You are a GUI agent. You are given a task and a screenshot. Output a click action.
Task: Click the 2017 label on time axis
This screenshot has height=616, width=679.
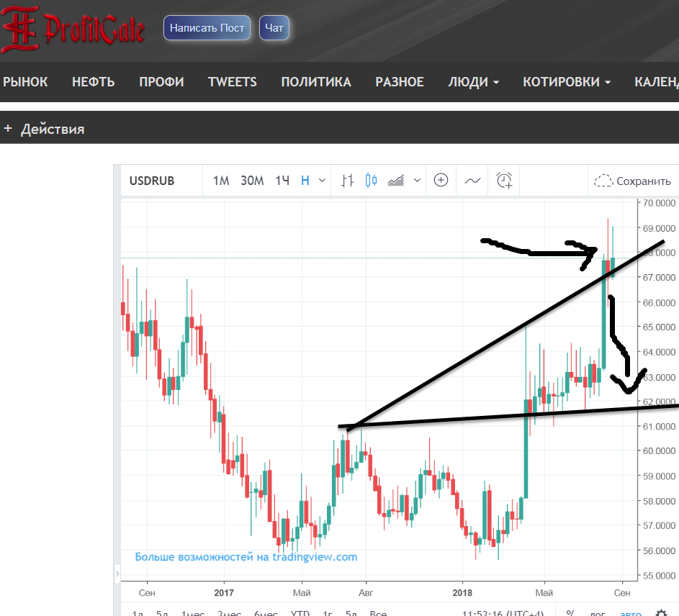[223, 593]
